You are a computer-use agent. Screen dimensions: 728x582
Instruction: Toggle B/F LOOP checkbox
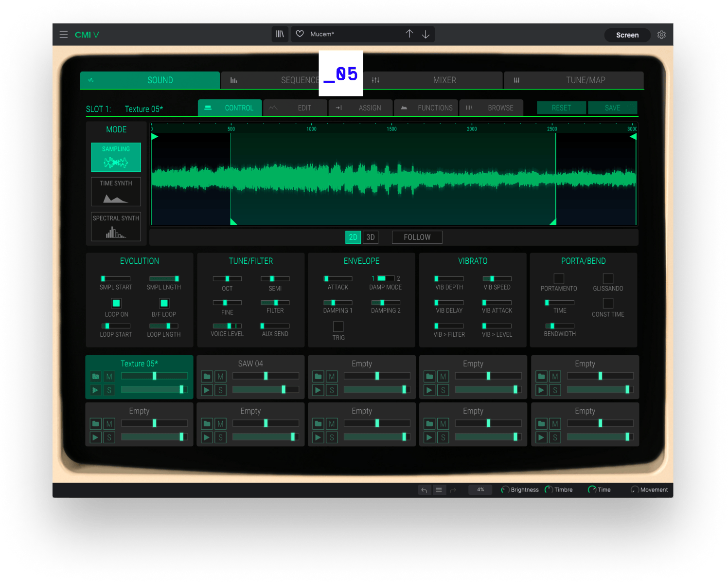pyautogui.click(x=164, y=303)
